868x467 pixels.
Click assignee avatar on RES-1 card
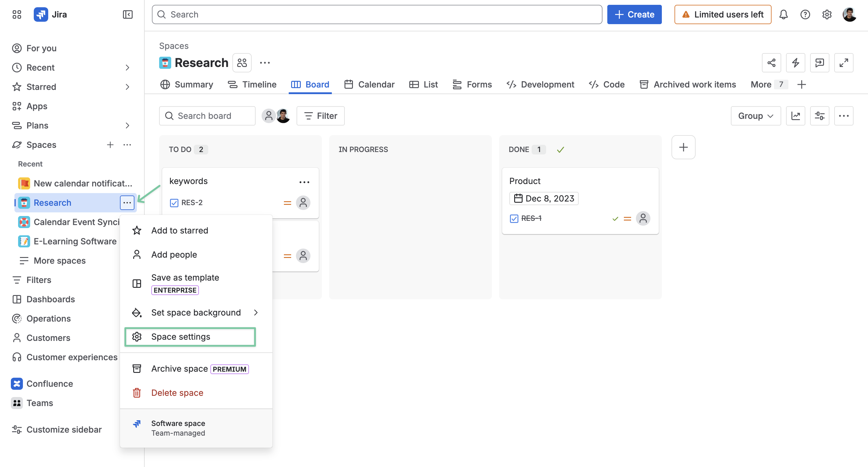coord(643,218)
